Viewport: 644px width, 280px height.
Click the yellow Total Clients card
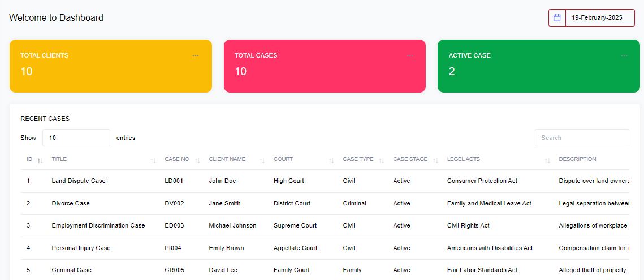[110, 73]
